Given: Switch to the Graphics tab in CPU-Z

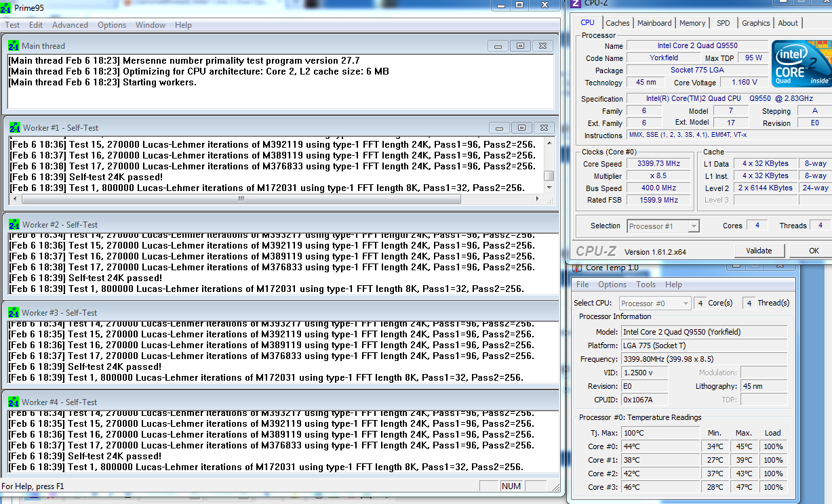Looking at the screenshot, I should point(755,23).
